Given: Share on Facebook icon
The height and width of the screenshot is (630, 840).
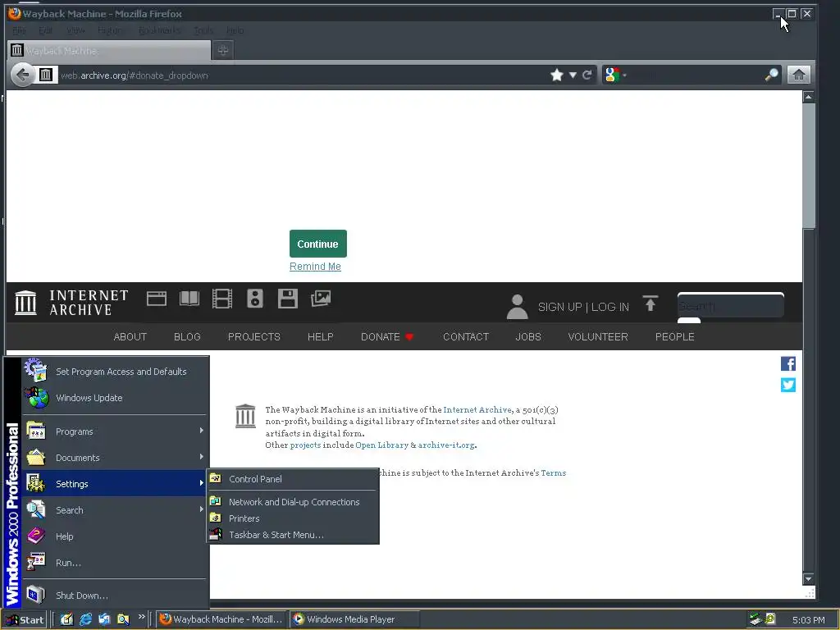Looking at the screenshot, I should coord(788,363).
